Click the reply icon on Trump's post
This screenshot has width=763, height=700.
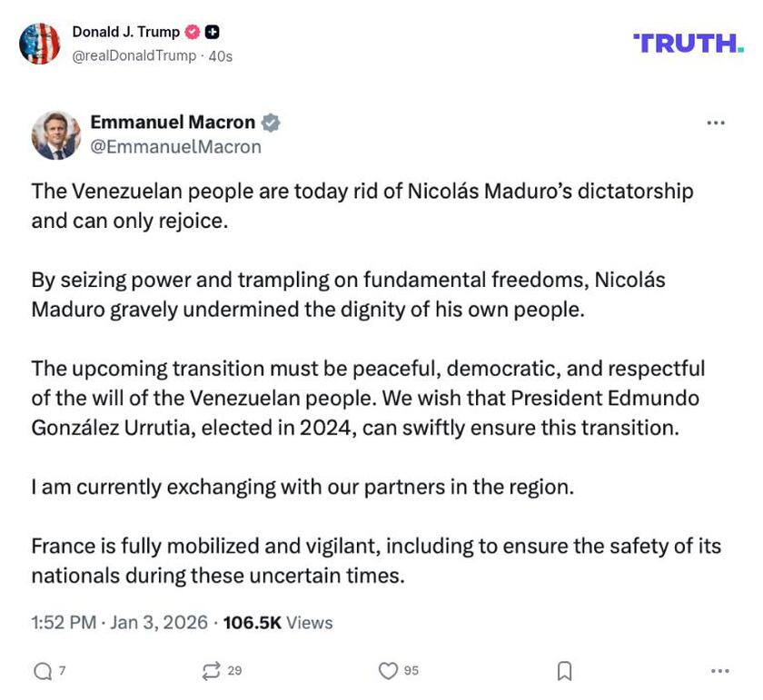(41, 671)
